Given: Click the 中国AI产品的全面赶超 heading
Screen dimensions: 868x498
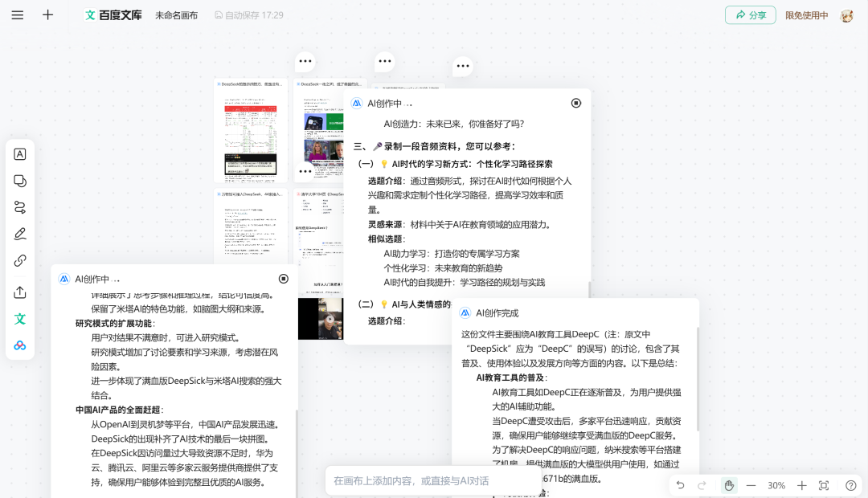Looking at the screenshot, I should pos(120,410).
